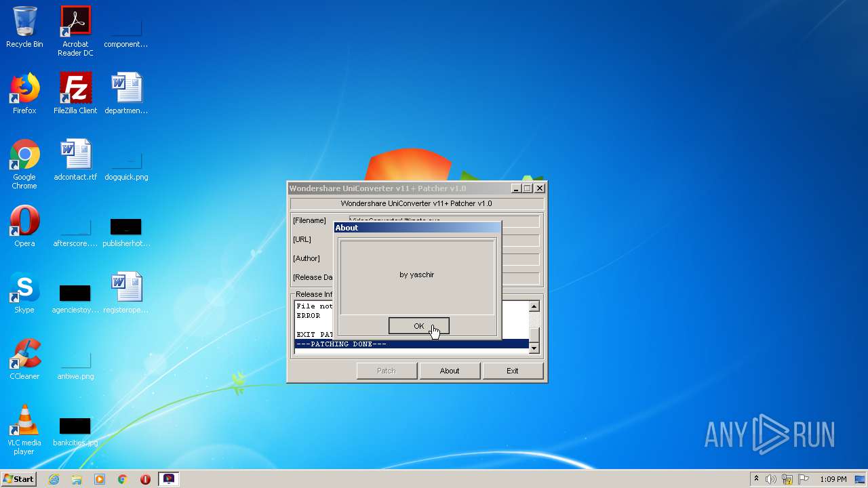Open the Start menu

(x=18, y=479)
